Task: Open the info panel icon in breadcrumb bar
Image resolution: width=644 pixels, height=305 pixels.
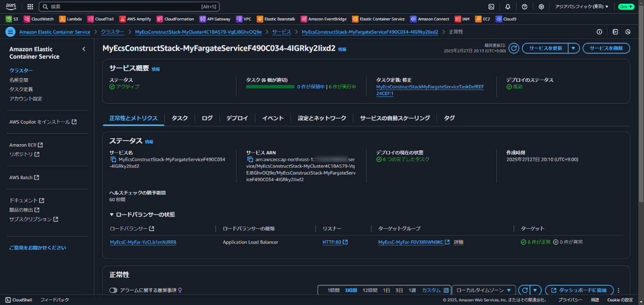Action: tap(599, 32)
